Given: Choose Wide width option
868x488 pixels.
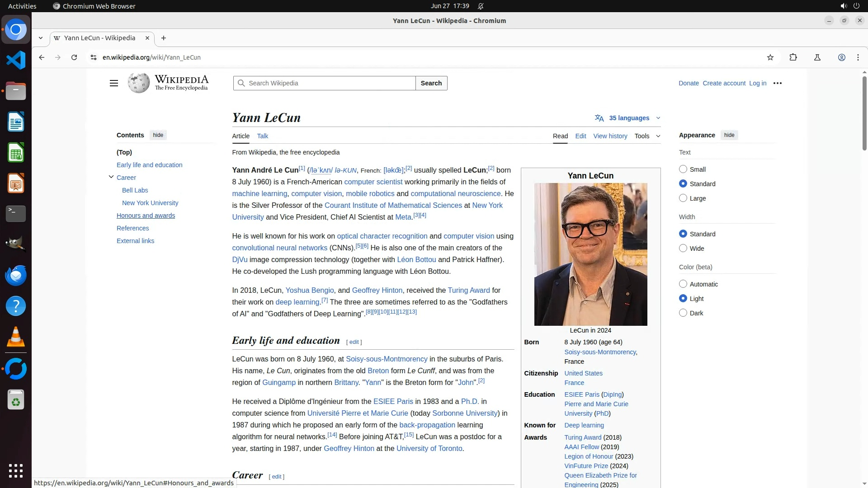Looking at the screenshot, I should click(x=683, y=248).
